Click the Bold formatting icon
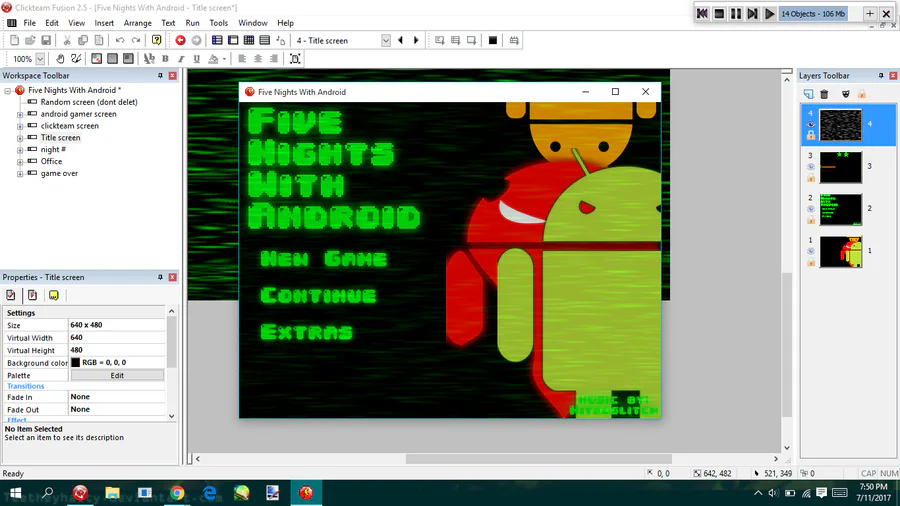Screen dimensions: 900x506 (x=165, y=59)
